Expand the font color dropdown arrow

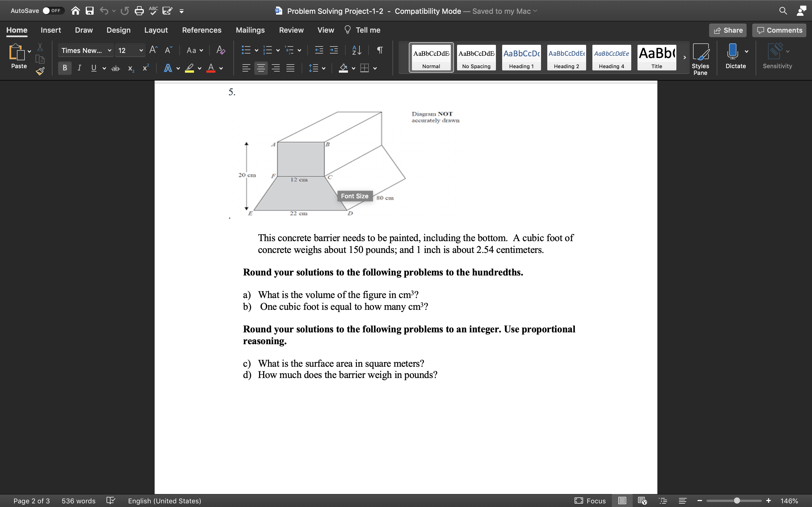[x=221, y=68]
